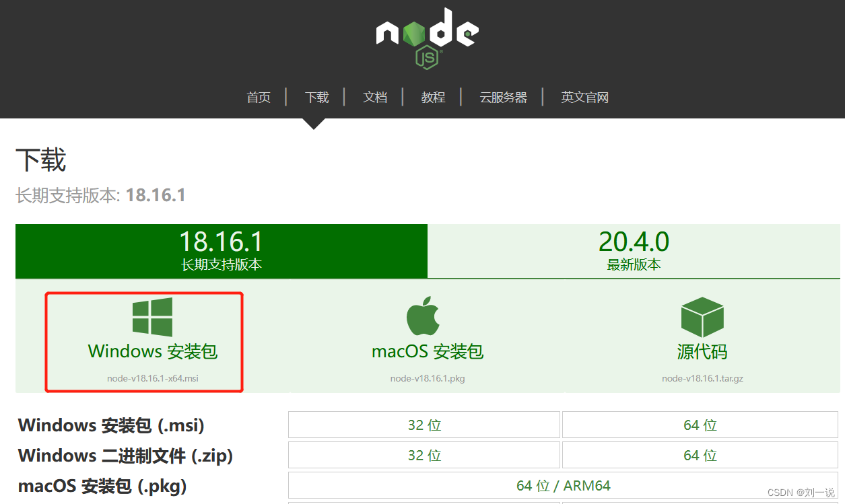Go to the 英文官网 link
Screen dimensions: 845x504
click(585, 98)
